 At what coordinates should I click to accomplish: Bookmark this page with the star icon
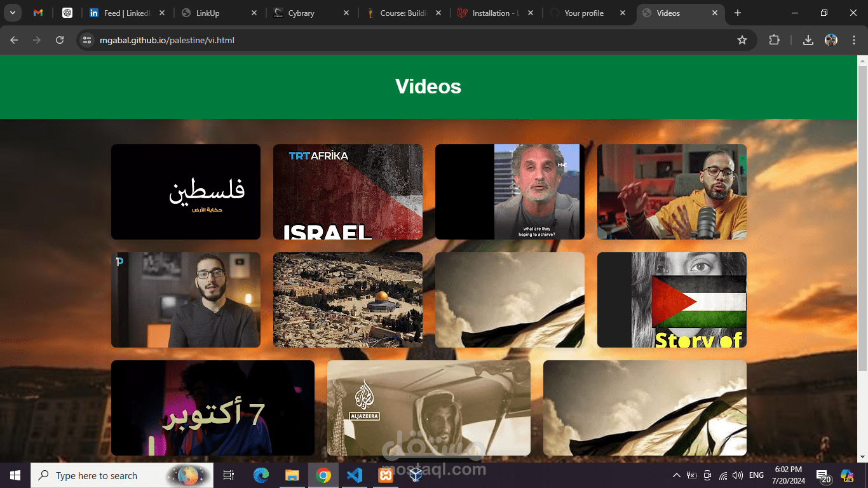click(742, 40)
